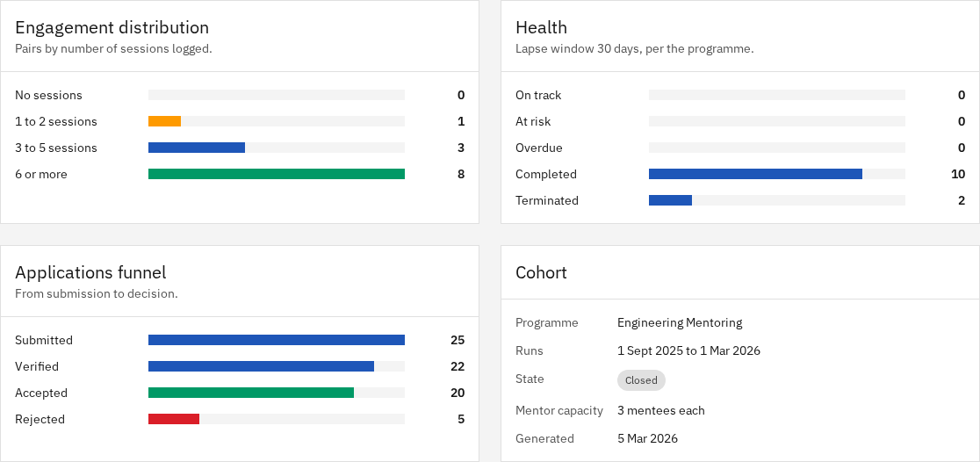Select the Cohort card heading

point(541,272)
